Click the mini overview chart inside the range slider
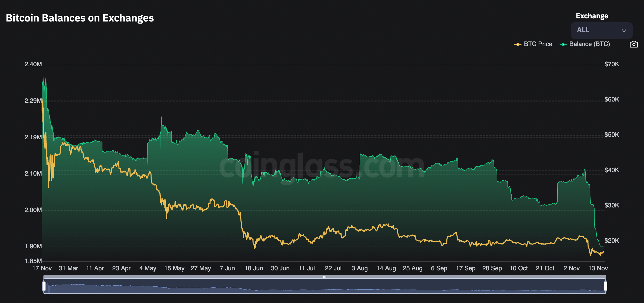This screenshot has height=303, width=644. [x=325, y=286]
